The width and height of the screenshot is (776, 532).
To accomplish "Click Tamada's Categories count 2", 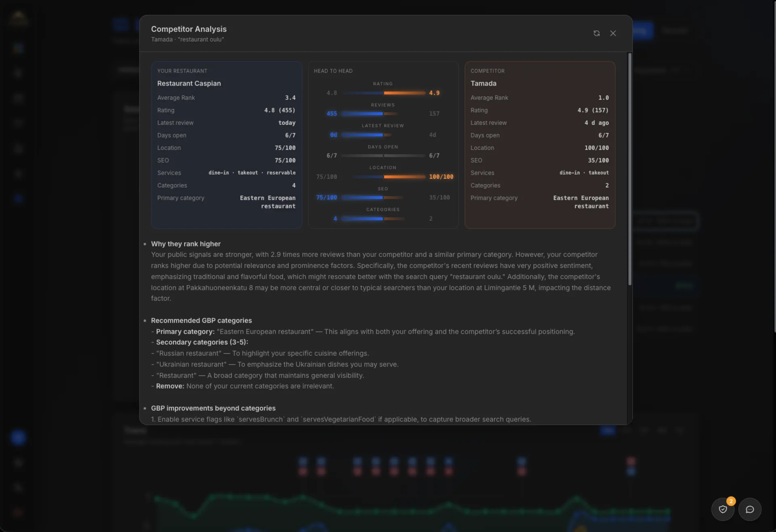I will pyautogui.click(x=607, y=185).
